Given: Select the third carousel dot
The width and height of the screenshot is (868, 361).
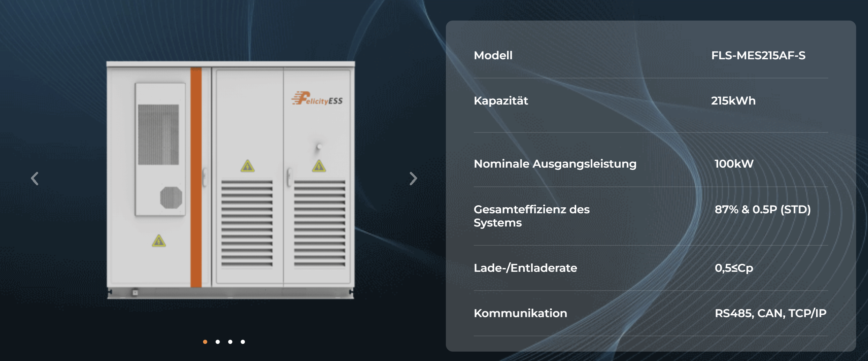Looking at the screenshot, I should tap(230, 342).
